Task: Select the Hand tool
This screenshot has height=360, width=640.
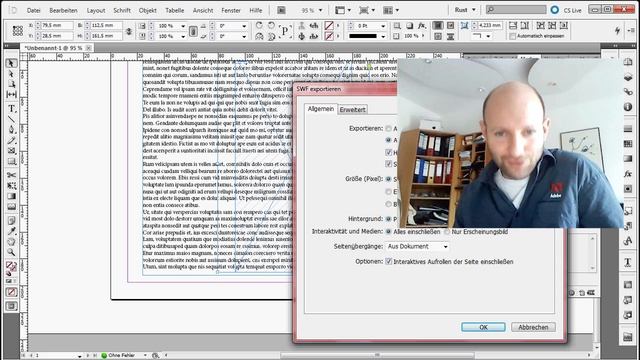Action: click(x=11, y=242)
